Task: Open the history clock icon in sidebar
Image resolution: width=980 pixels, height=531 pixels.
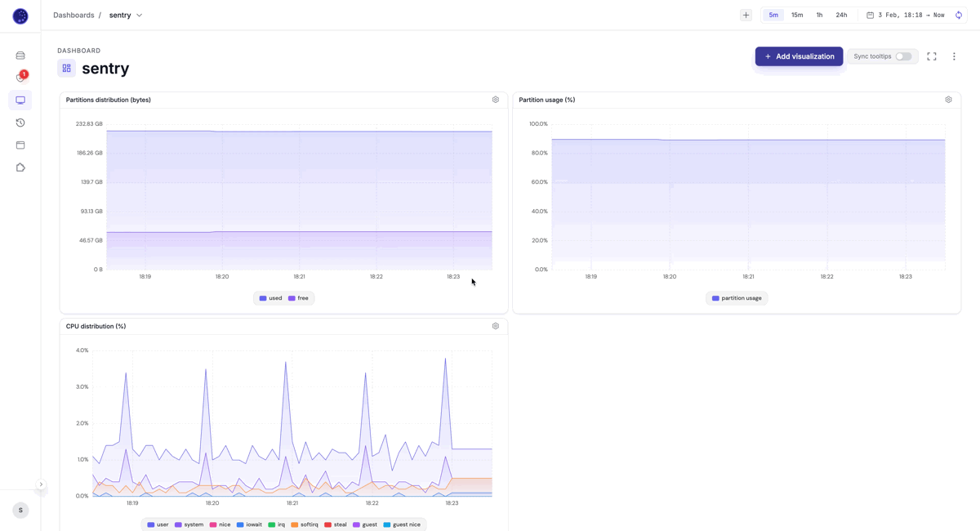Action: pos(20,123)
